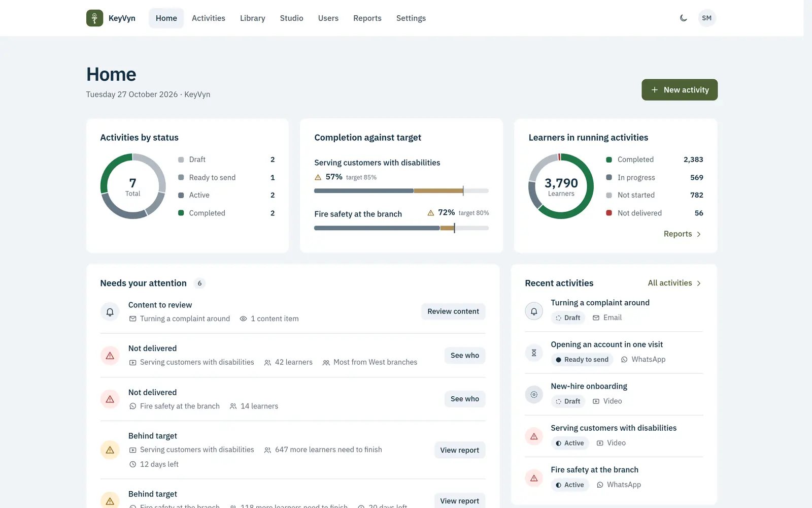Click the learners icon beside 42 learners
Screen dimensions: 812x508
click(267, 363)
